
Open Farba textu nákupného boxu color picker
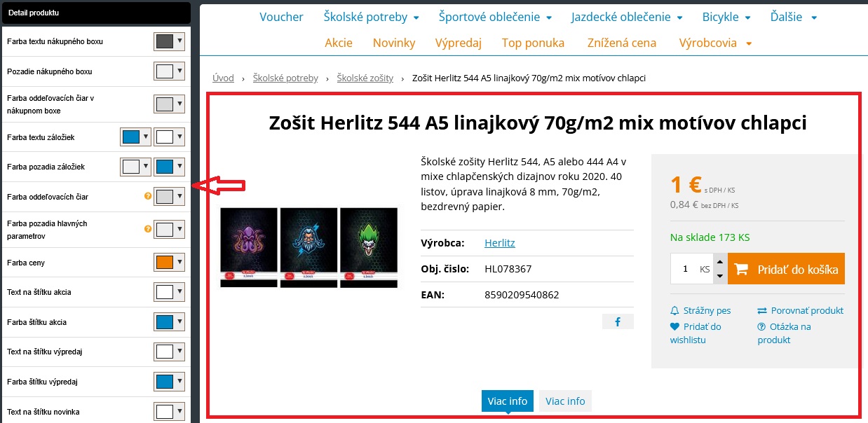169,41
